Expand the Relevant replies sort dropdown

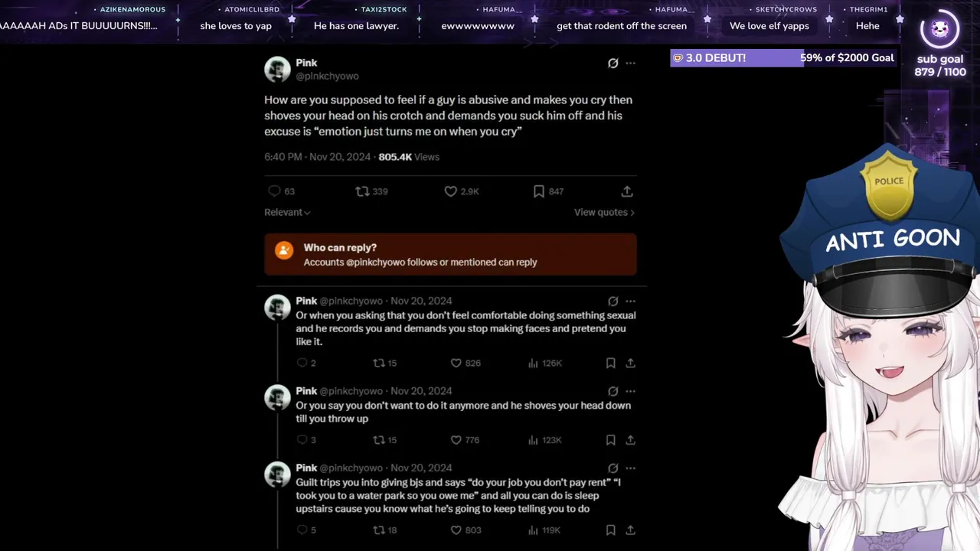[287, 213]
